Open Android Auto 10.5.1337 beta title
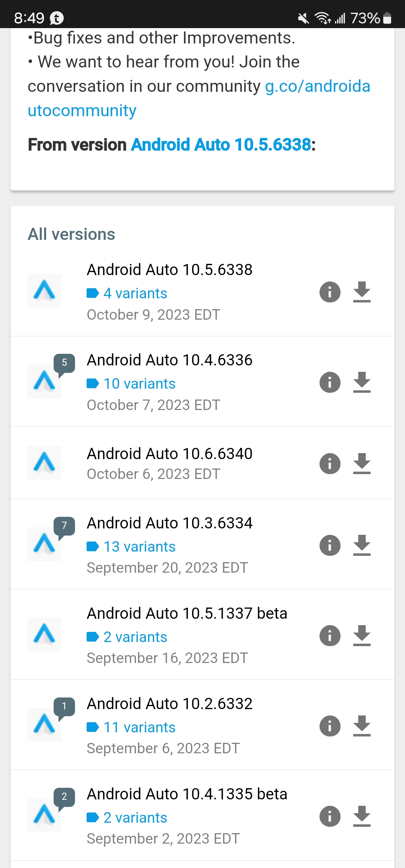This screenshot has height=868, width=405. point(187,614)
